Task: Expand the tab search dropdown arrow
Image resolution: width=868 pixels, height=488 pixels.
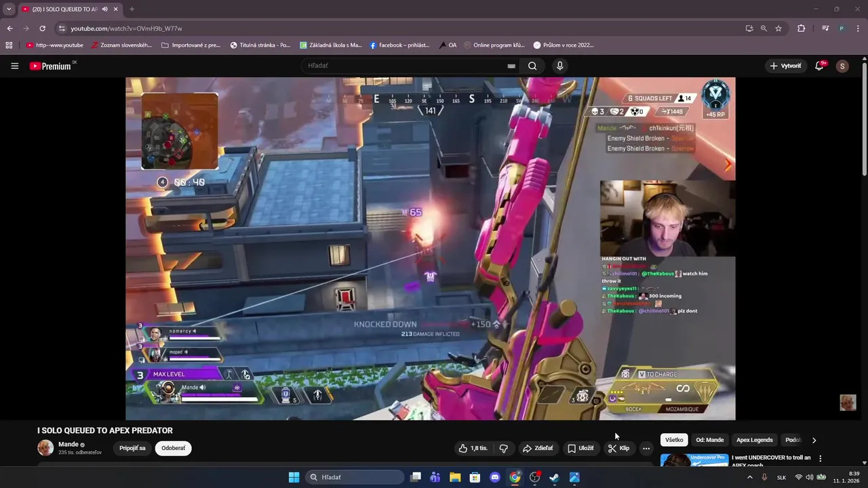Action: (9, 9)
